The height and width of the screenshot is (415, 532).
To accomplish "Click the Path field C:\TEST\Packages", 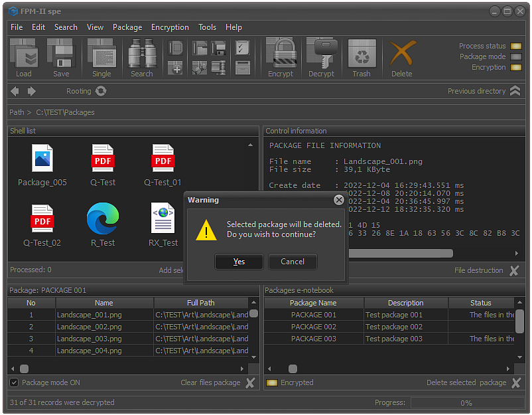I will (65, 112).
